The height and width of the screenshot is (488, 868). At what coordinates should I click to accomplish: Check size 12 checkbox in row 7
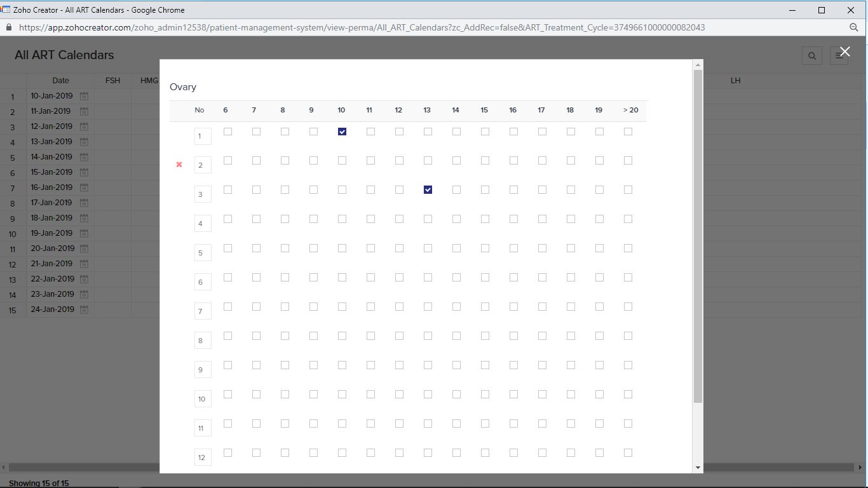click(x=399, y=307)
